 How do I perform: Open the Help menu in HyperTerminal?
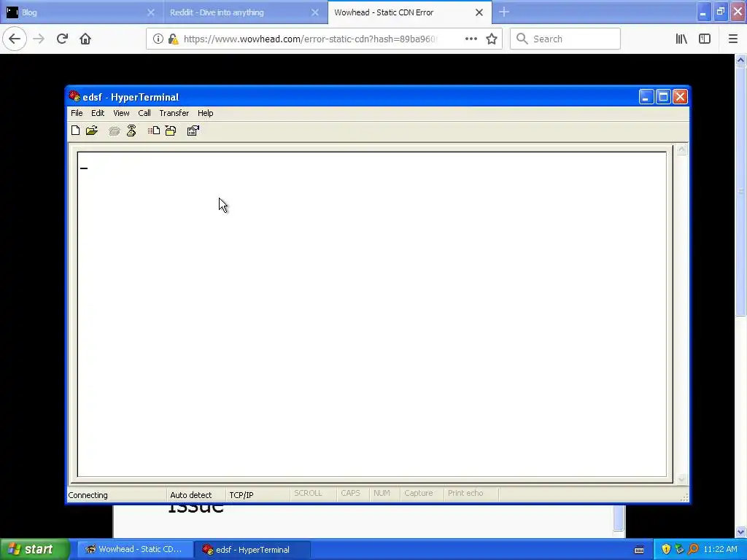(x=205, y=113)
